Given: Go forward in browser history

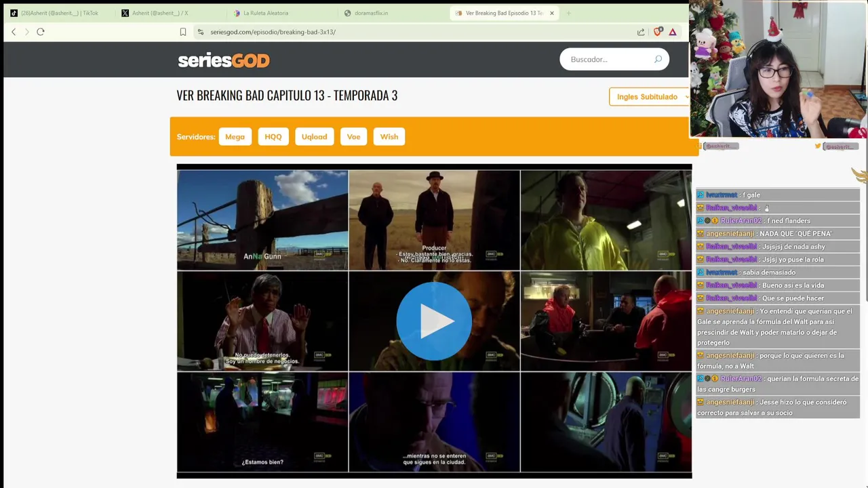Looking at the screenshot, I should pyautogui.click(x=27, y=32).
